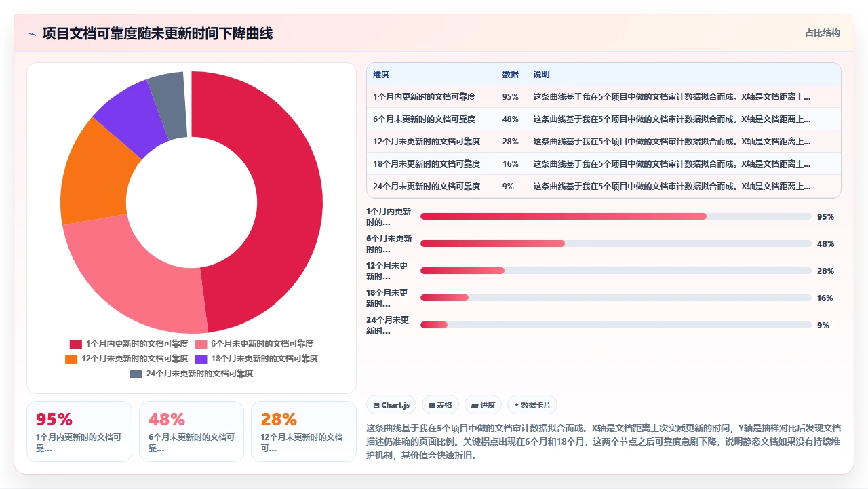Image resolution: width=868 pixels, height=489 pixels.
Task: Click the 95% progress bar
Action: 616,216
